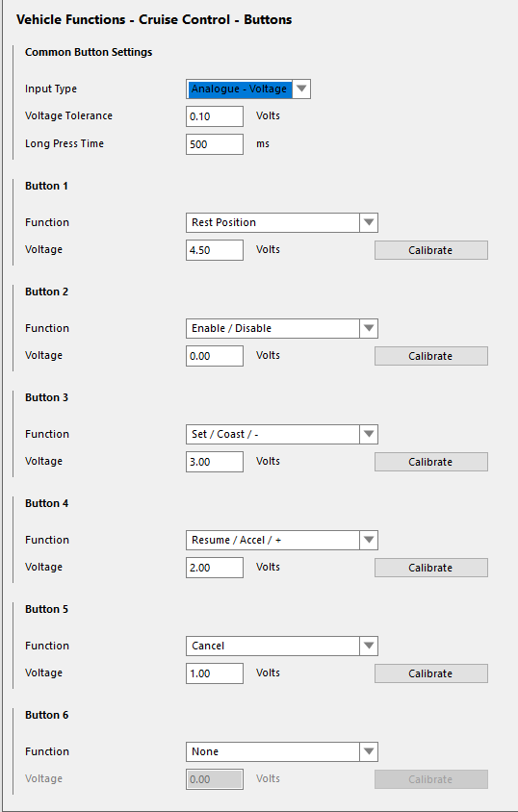The height and width of the screenshot is (812, 518).
Task: Calibrate Button 5 voltage
Action: [x=431, y=673]
